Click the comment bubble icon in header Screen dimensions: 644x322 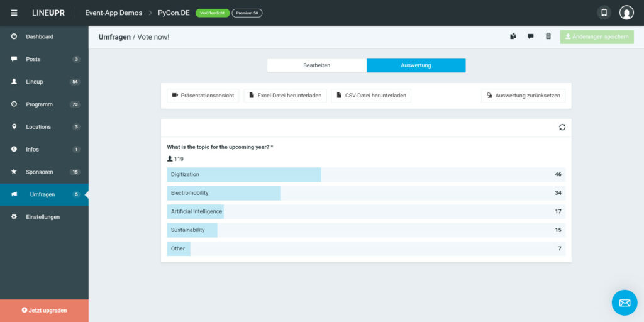531,36
